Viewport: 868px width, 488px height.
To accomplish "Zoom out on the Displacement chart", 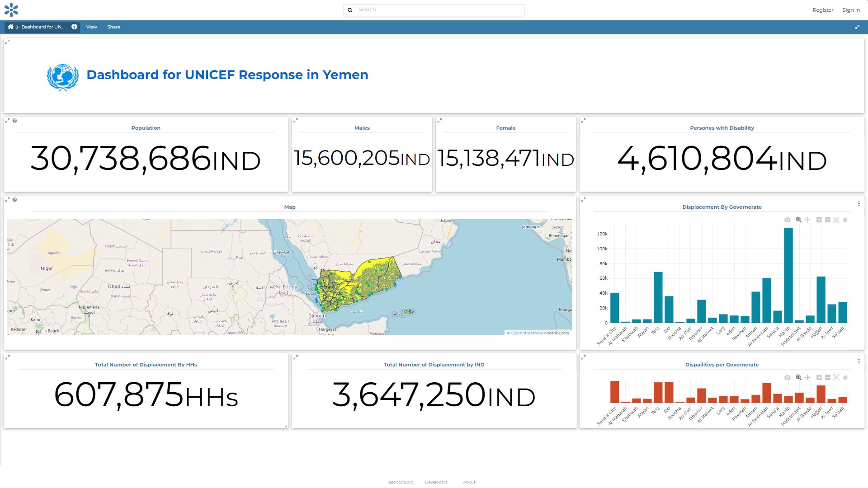I will [x=827, y=220].
